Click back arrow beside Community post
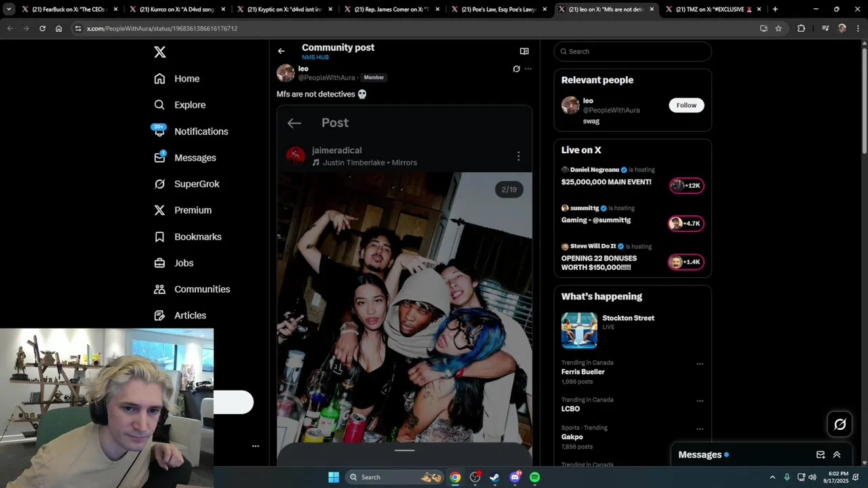868x488 pixels. (281, 51)
